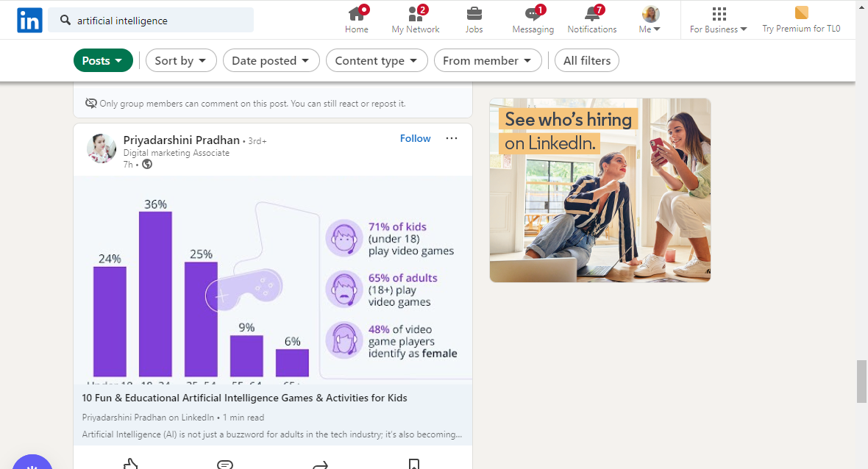868x469 pixels.
Task: Open the Posts filter dropdown
Action: pos(103,60)
